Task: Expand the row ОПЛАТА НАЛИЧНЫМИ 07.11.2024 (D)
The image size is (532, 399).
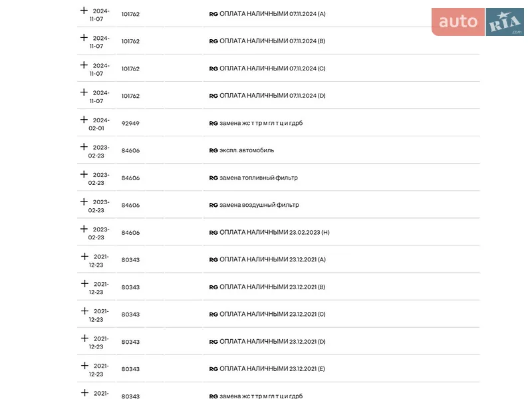Action: (84, 92)
